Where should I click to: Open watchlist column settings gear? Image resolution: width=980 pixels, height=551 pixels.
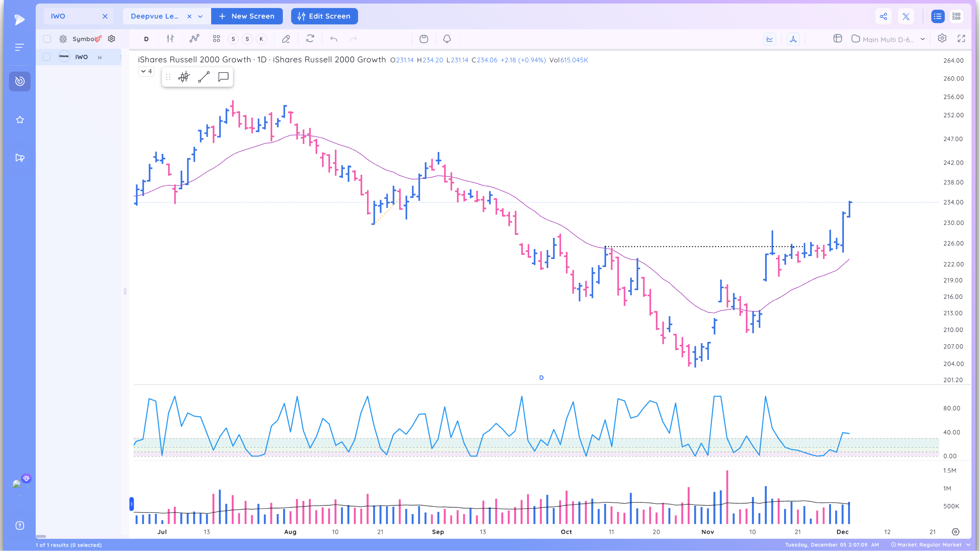(111, 39)
